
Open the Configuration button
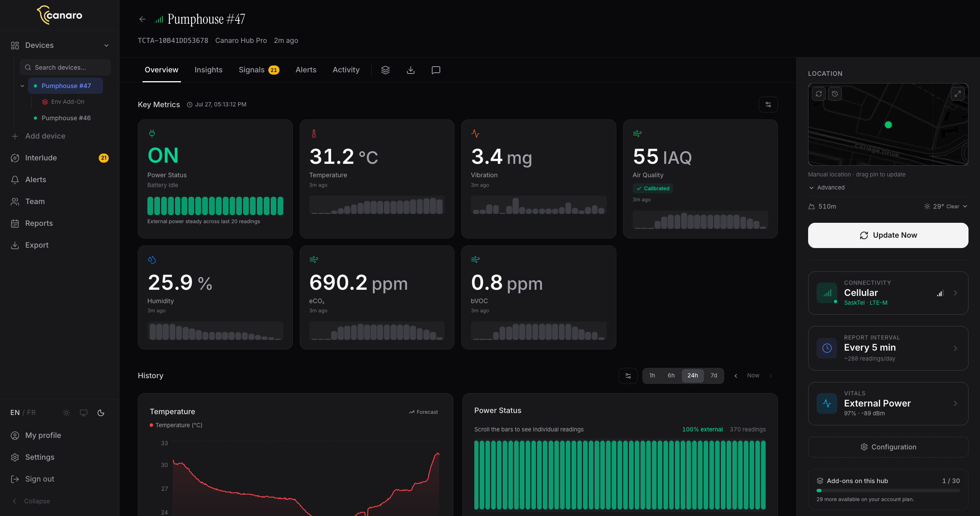click(888, 447)
